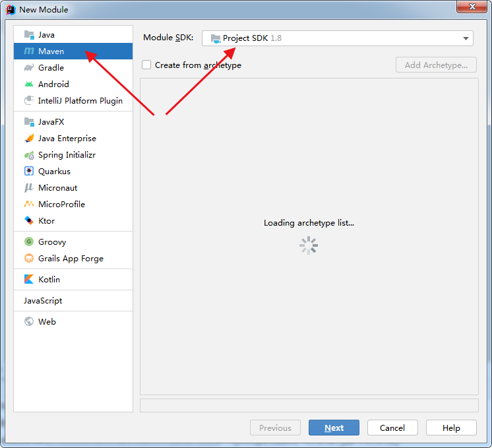Screen dimensions: 492x448
Task: Choose Quarkus label in the list
Action: [54, 172]
